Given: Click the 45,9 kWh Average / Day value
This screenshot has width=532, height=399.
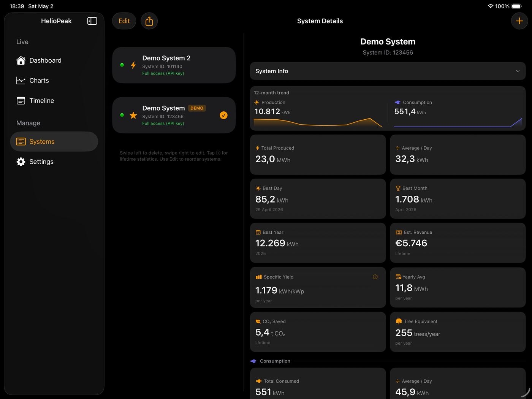Looking at the screenshot, I should pos(412,392).
